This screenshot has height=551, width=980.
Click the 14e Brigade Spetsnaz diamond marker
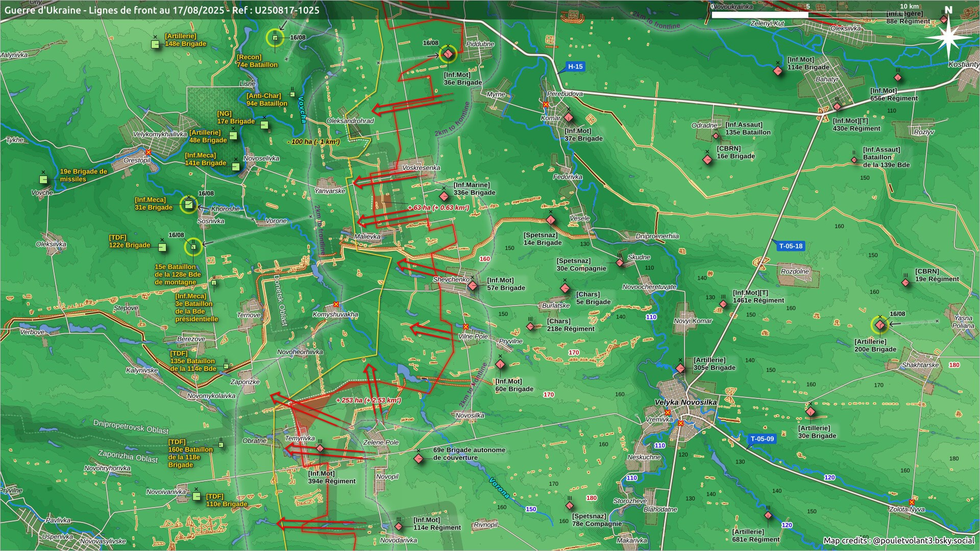[551, 220]
